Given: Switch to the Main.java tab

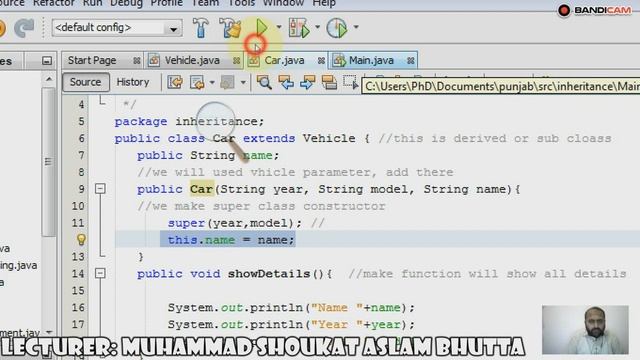Looking at the screenshot, I should pyautogui.click(x=371, y=60).
